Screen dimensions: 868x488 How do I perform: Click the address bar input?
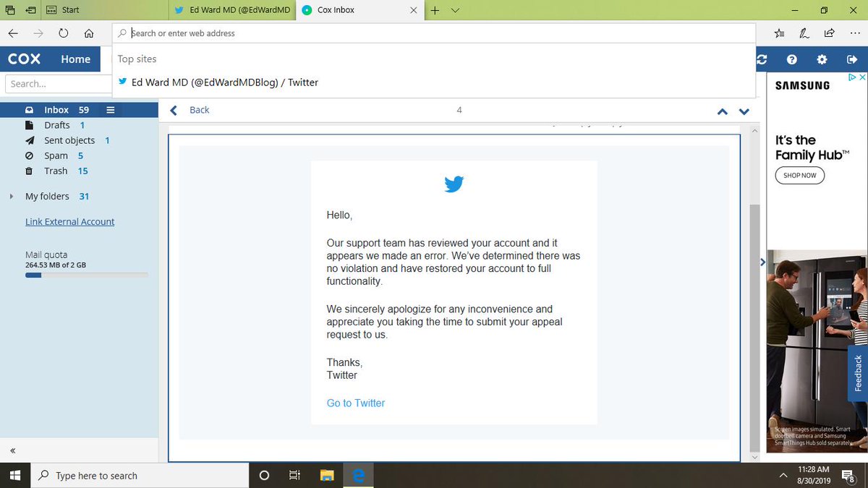pos(434,33)
